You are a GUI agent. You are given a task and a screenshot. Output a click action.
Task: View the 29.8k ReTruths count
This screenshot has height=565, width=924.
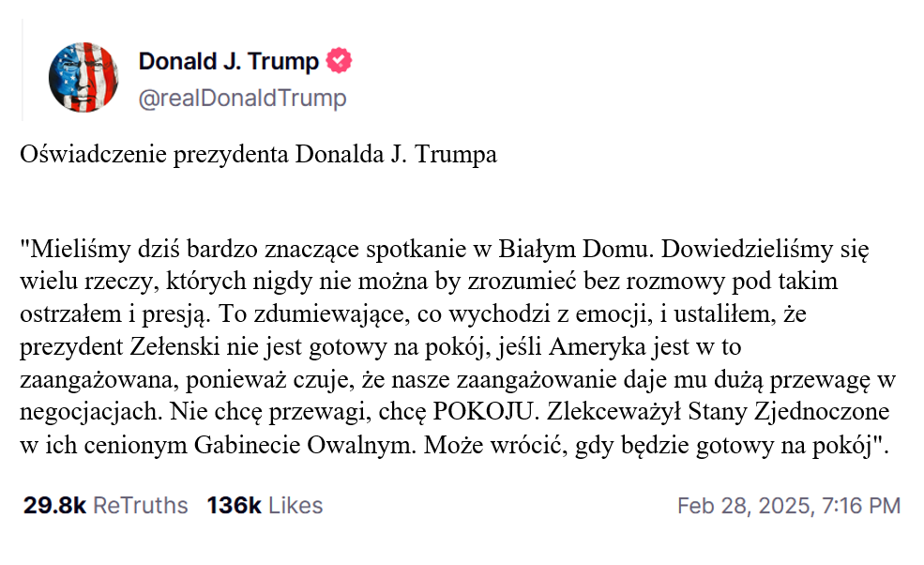pyautogui.click(x=54, y=506)
